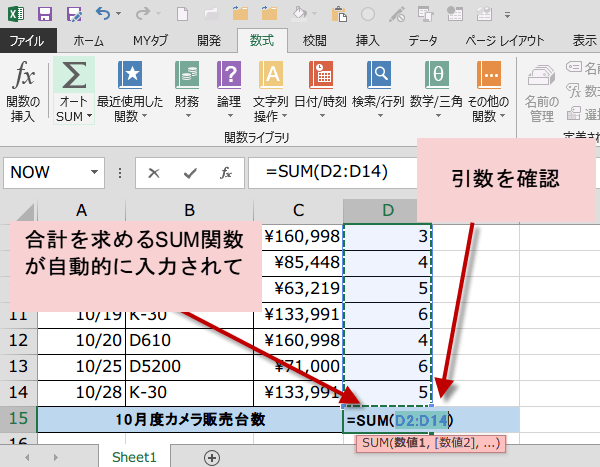Viewport: 600px width, 467px height.
Task: Open the その他の関数 dropdown
Action: (x=489, y=117)
